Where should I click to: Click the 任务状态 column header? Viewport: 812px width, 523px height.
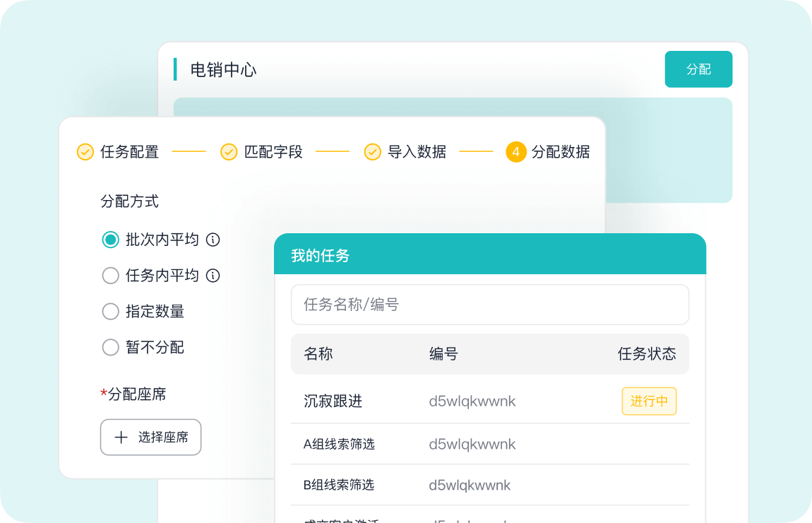[x=646, y=354]
